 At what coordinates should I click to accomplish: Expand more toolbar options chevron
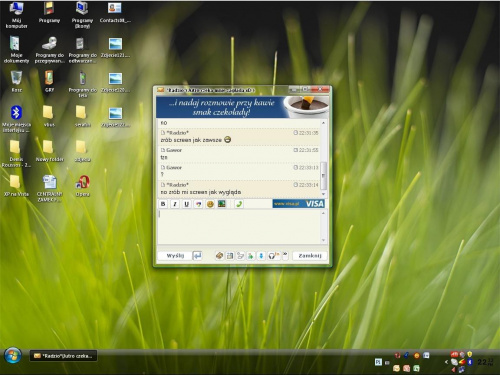[x=285, y=255]
